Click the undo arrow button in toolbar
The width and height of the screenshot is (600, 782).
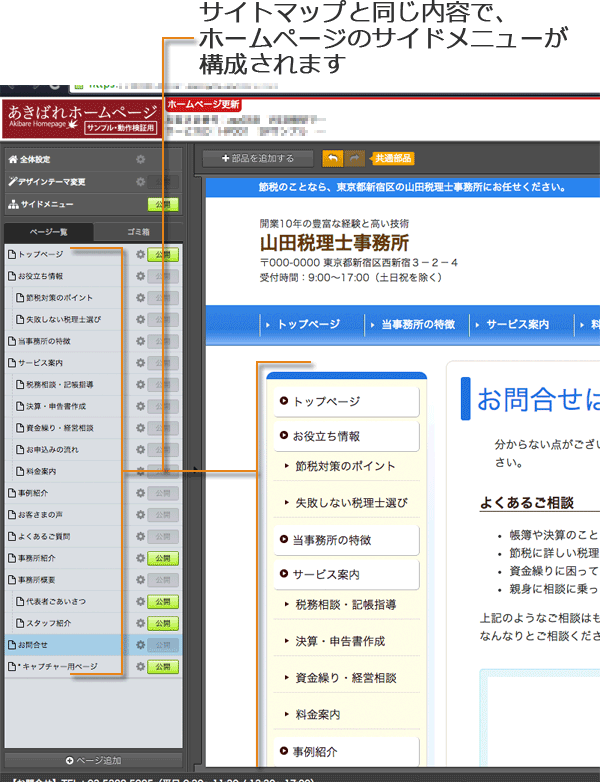pyautogui.click(x=332, y=158)
